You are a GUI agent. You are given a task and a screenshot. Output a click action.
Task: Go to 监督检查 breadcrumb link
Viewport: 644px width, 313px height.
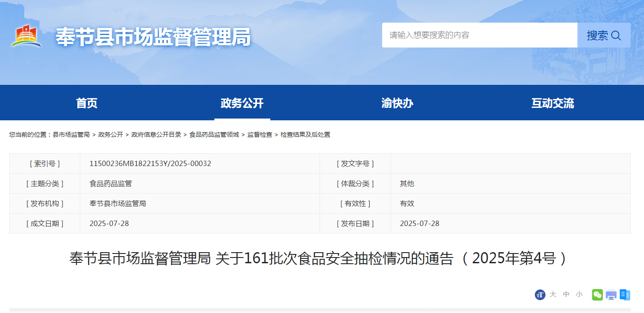(x=260, y=135)
